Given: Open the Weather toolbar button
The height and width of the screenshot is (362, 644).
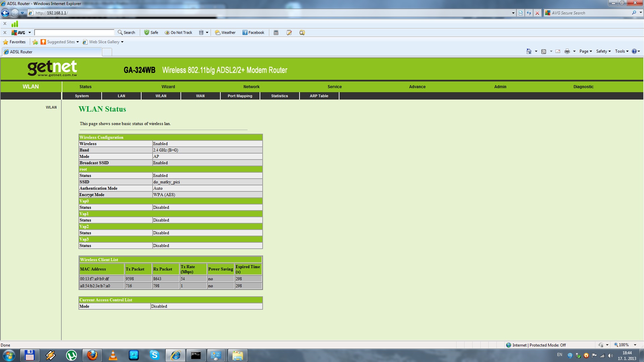Looking at the screenshot, I should (225, 33).
